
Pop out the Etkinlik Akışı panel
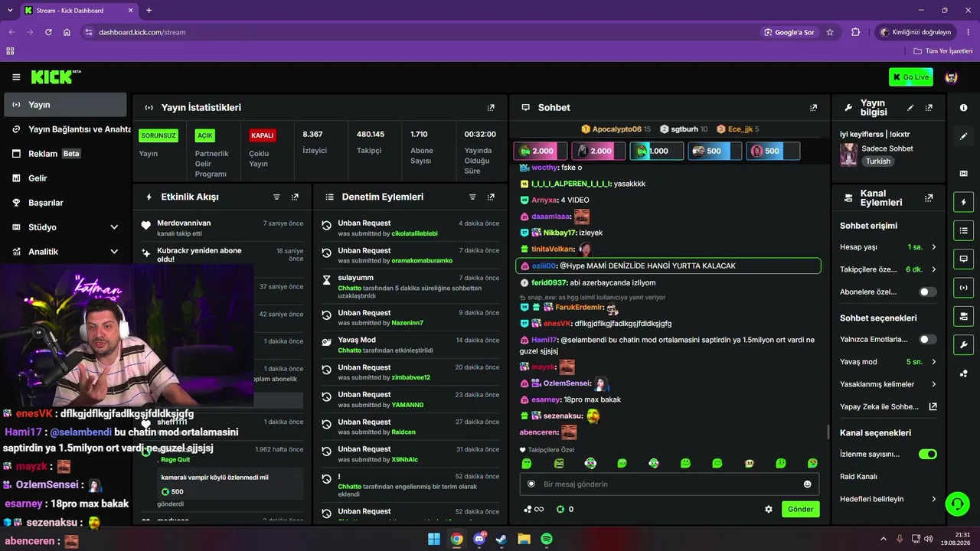(x=295, y=197)
